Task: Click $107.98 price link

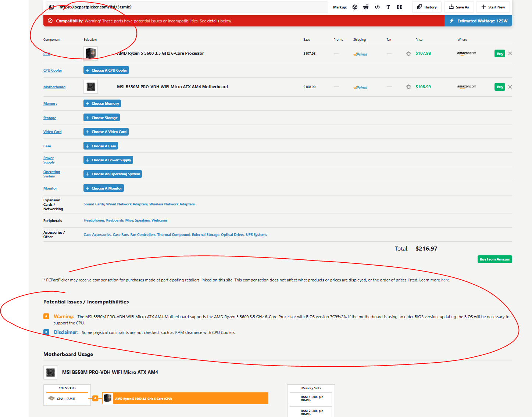Action: (423, 53)
